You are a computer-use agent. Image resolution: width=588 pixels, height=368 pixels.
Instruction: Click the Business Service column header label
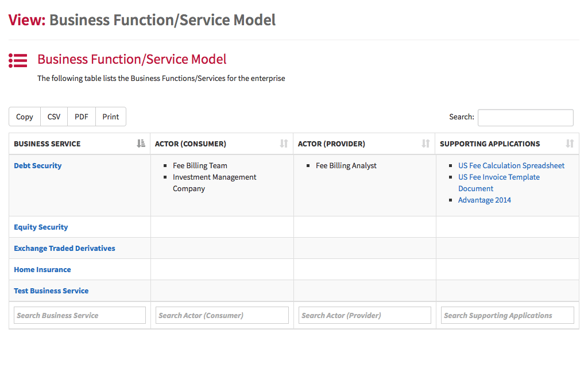pyautogui.click(x=47, y=144)
